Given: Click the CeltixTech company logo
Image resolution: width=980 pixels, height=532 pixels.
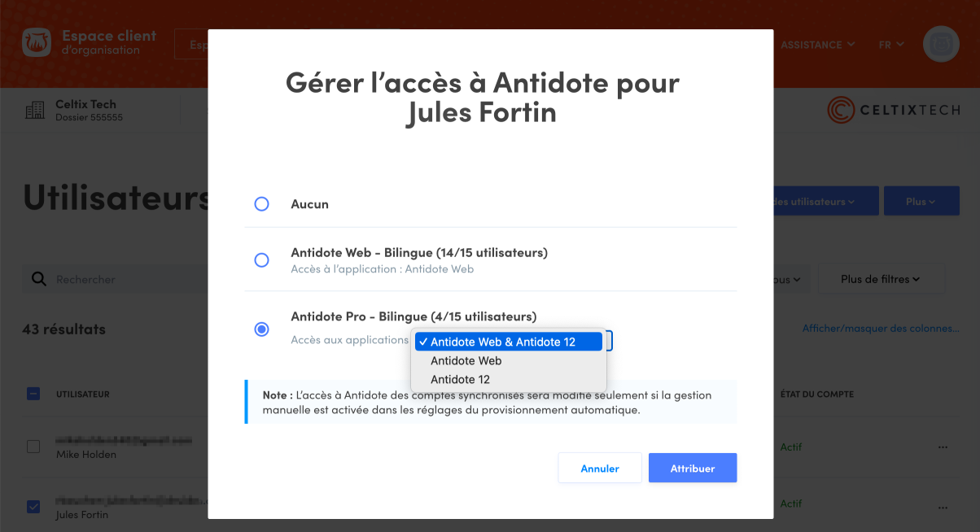Looking at the screenshot, I should tap(893, 111).
